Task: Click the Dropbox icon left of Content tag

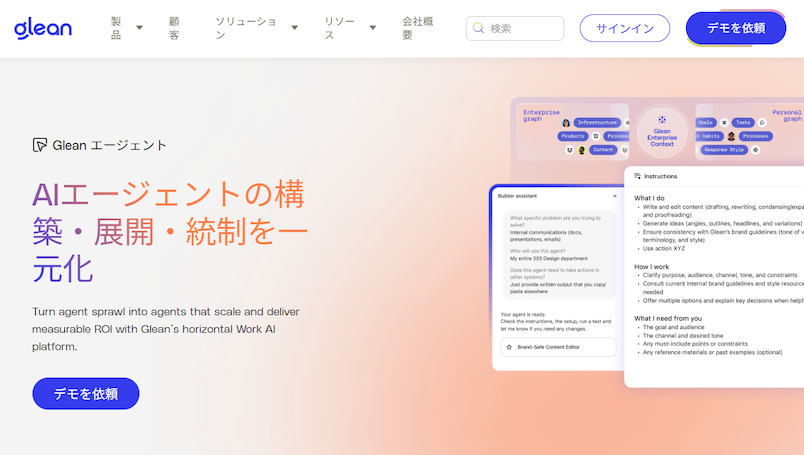Action: [x=569, y=150]
